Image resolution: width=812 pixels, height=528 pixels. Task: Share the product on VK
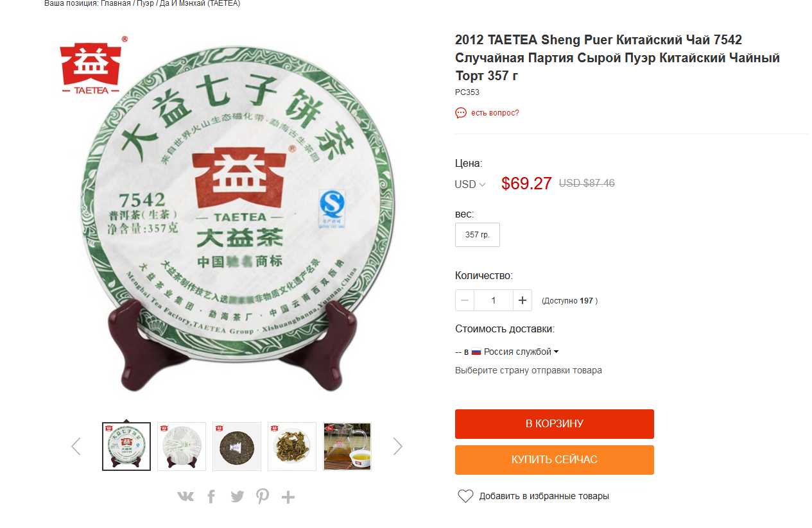click(x=186, y=497)
